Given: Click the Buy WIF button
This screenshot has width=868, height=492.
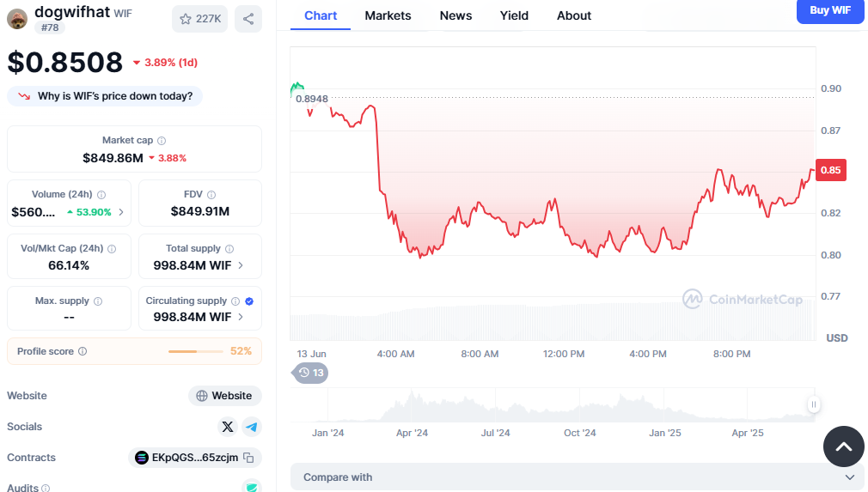Looking at the screenshot, I should pos(830,10).
